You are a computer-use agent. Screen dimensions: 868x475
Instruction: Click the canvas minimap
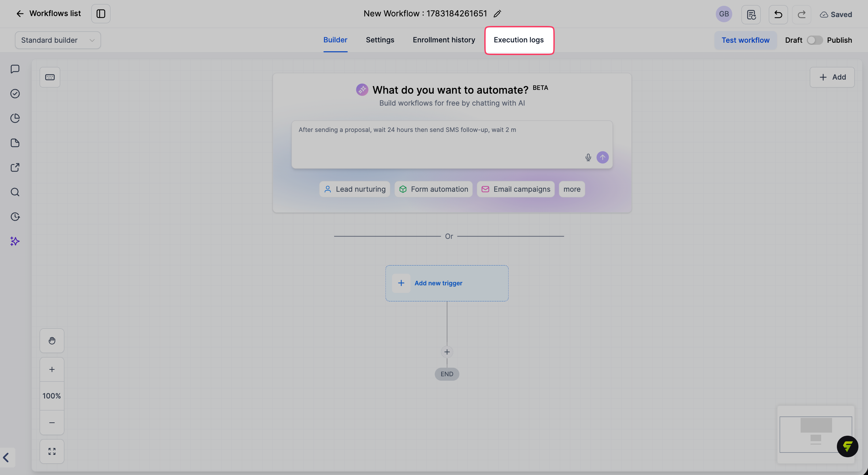(x=816, y=434)
